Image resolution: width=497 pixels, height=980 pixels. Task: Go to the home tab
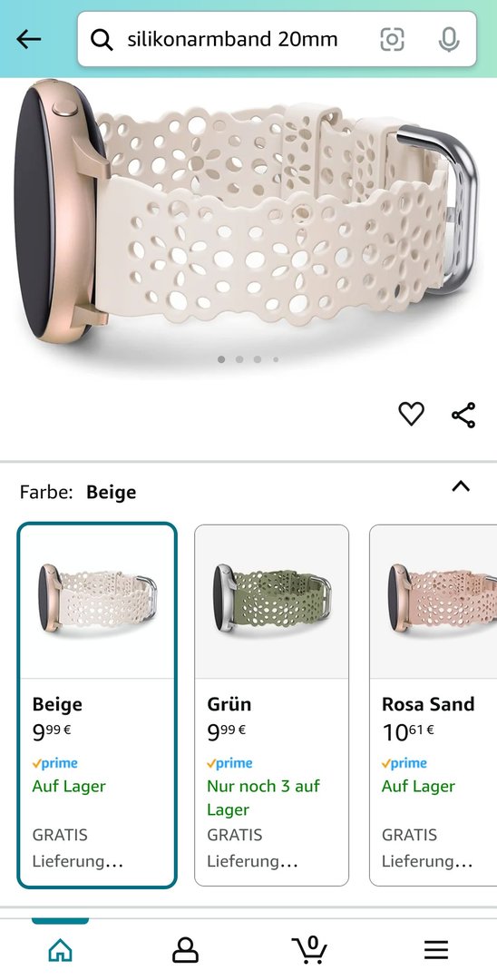click(x=60, y=950)
